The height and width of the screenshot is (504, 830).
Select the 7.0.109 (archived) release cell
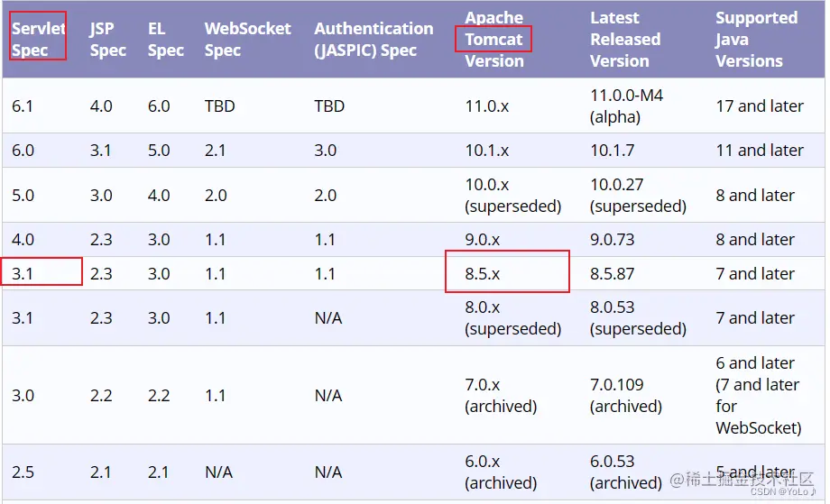[626, 395]
